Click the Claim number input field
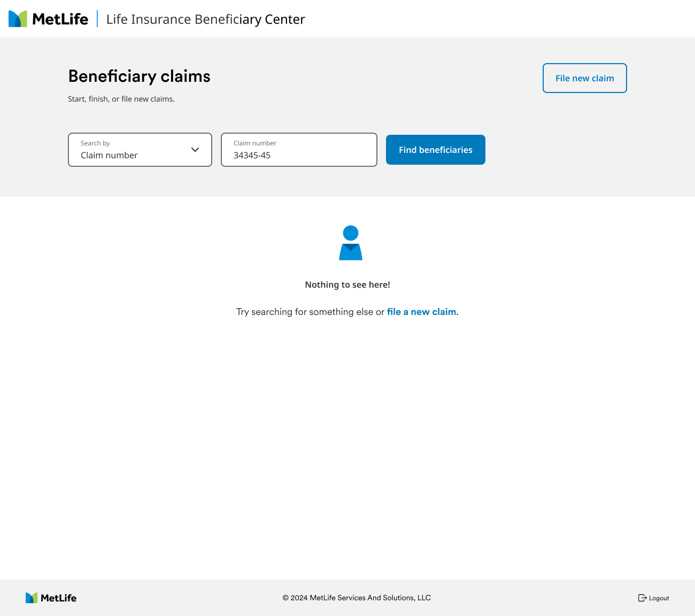The height and width of the screenshot is (616, 695). pos(299,150)
